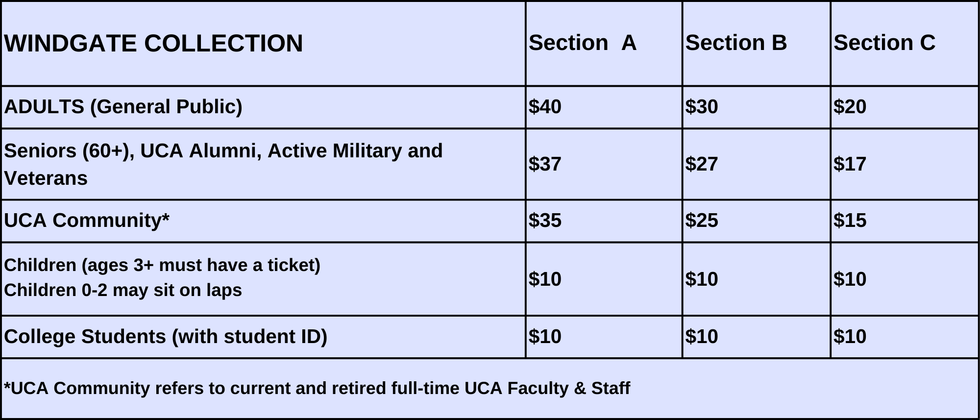Click the College Students (with student ID) label
The image size is (980, 420).
[166, 337]
